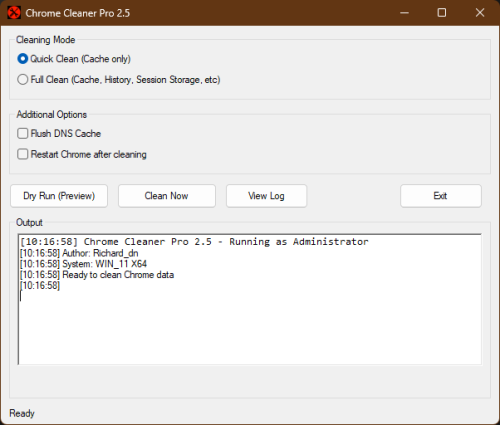The height and width of the screenshot is (425, 500).
Task: Click the 'Running as Administrator' log line
Action: [x=194, y=242]
